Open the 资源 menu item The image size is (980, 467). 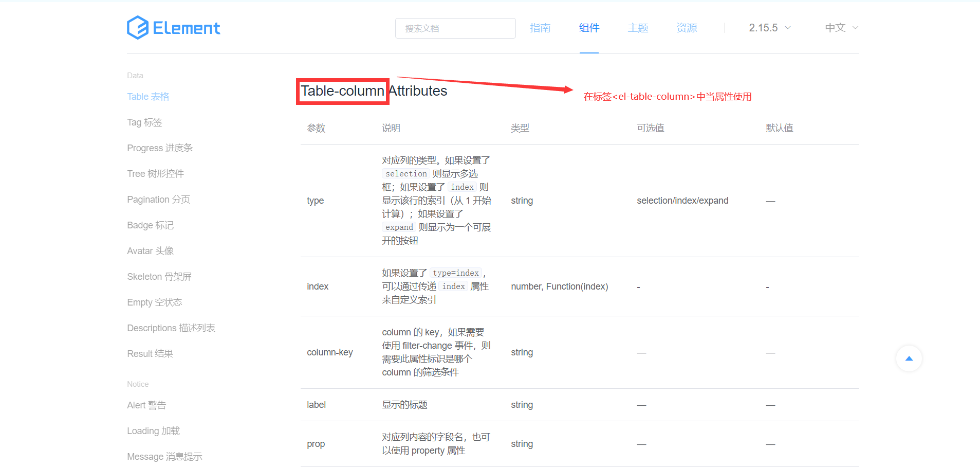(x=686, y=28)
